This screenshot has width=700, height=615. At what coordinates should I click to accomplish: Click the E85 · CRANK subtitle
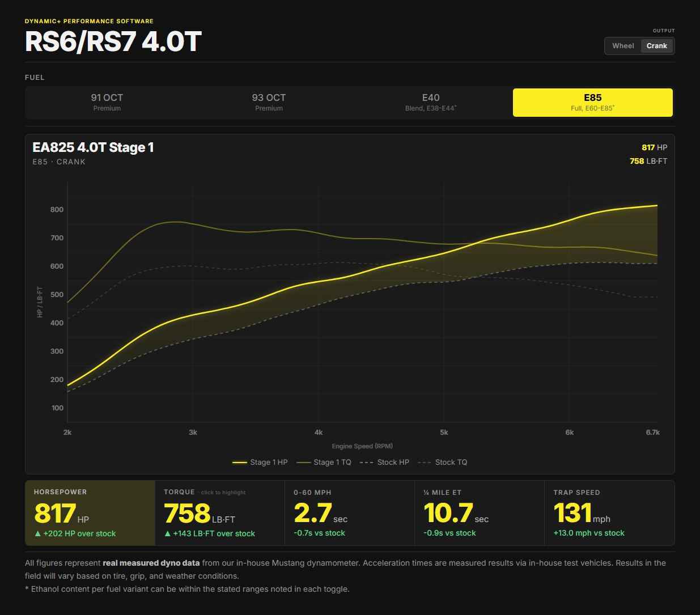pos(59,162)
